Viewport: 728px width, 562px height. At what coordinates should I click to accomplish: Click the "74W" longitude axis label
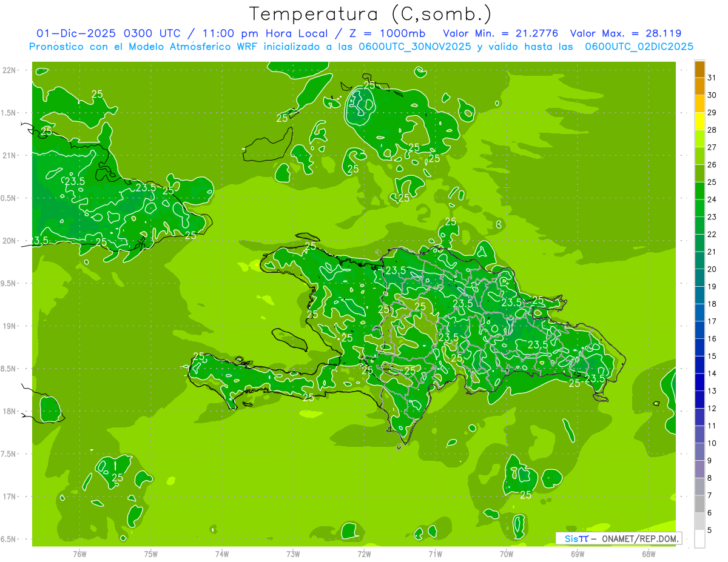222,554
